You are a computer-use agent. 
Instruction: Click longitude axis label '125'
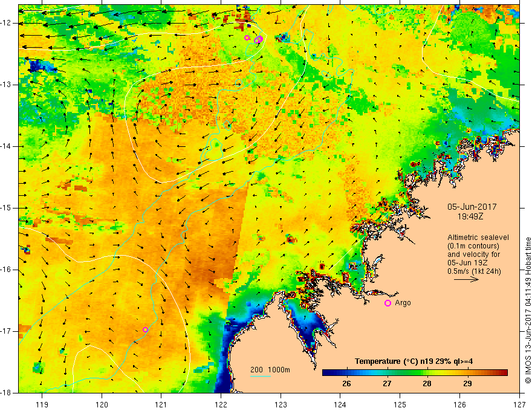click(400, 404)
